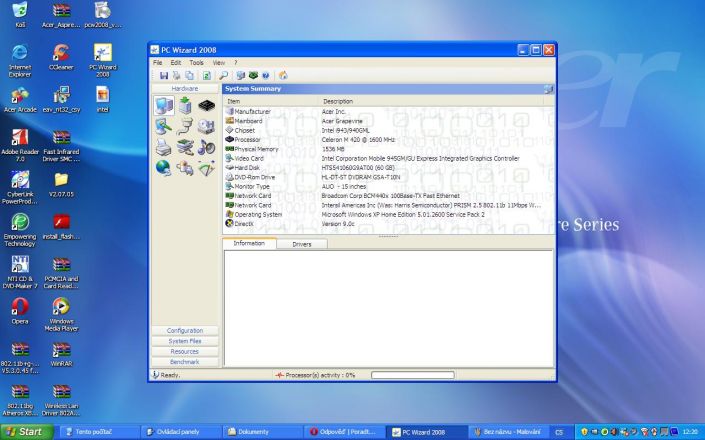Click the taskbar clock
This screenshot has height=440, width=705.
tap(691, 432)
